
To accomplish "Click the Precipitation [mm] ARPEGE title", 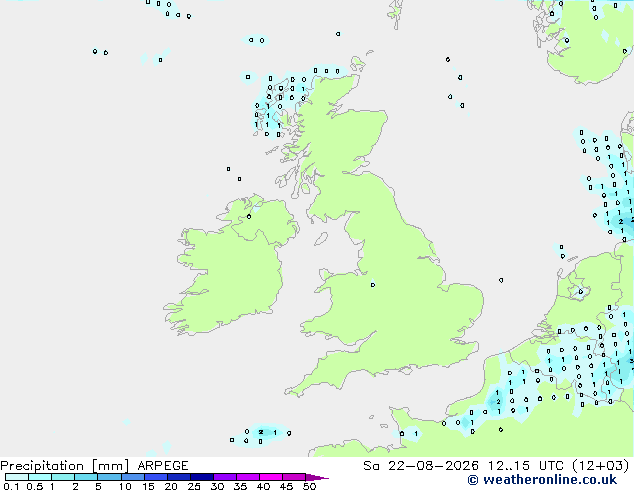I will pos(94,466).
